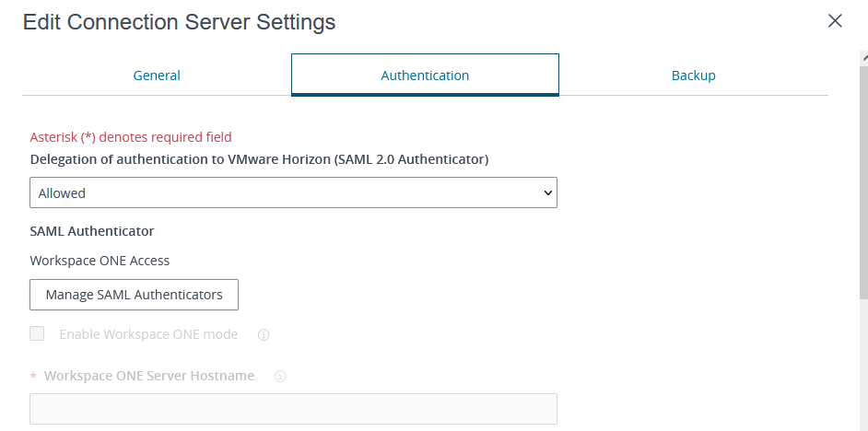Switch to the General tab

point(157,76)
